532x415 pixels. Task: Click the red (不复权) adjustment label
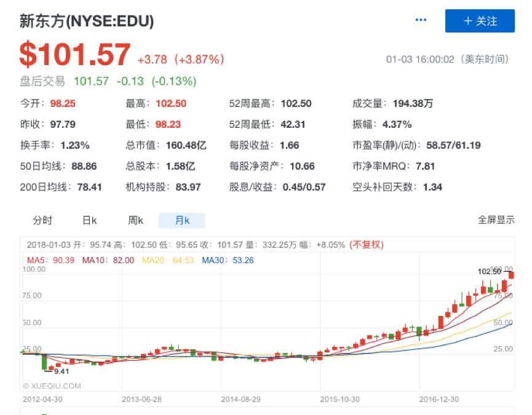pos(366,245)
